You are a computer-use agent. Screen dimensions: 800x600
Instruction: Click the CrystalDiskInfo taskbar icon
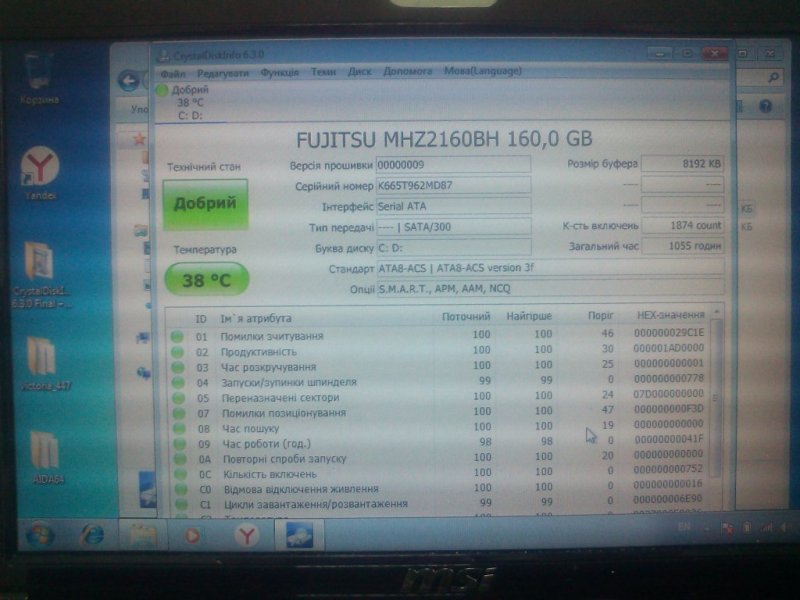pyautogui.click(x=299, y=536)
